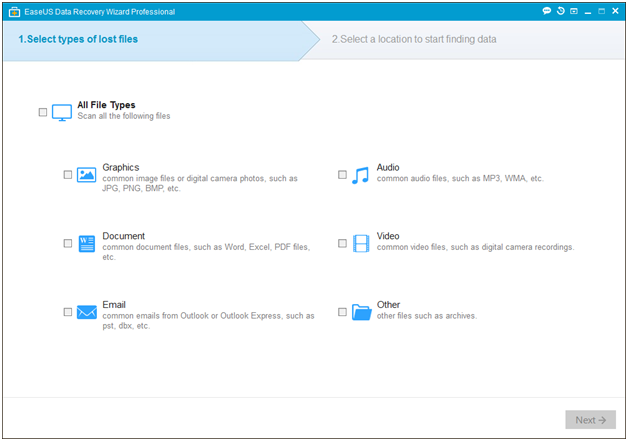Select the Document checkbox
The width and height of the screenshot is (636, 445).
(x=68, y=243)
